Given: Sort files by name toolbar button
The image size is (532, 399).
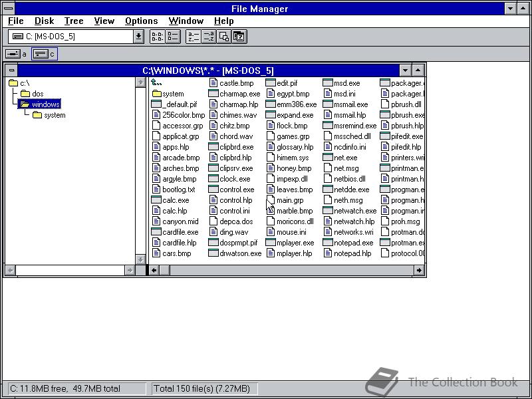Looking at the screenshot, I should tap(194, 37).
